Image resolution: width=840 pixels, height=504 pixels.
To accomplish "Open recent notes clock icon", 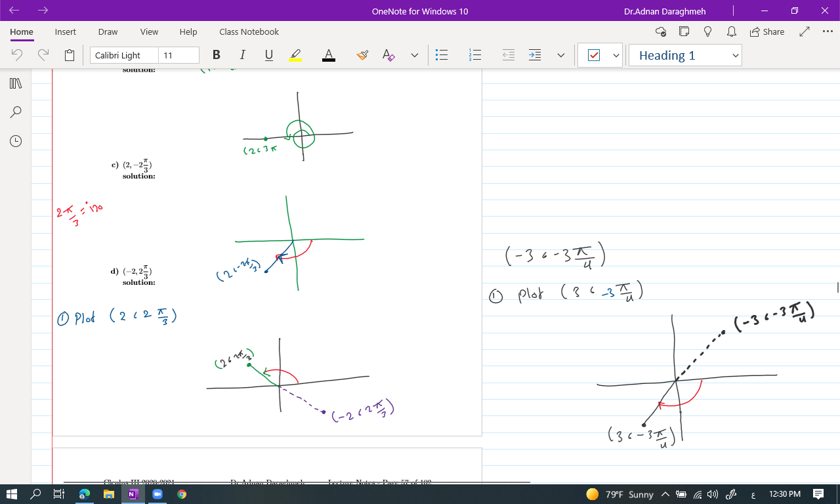I will (16, 141).
